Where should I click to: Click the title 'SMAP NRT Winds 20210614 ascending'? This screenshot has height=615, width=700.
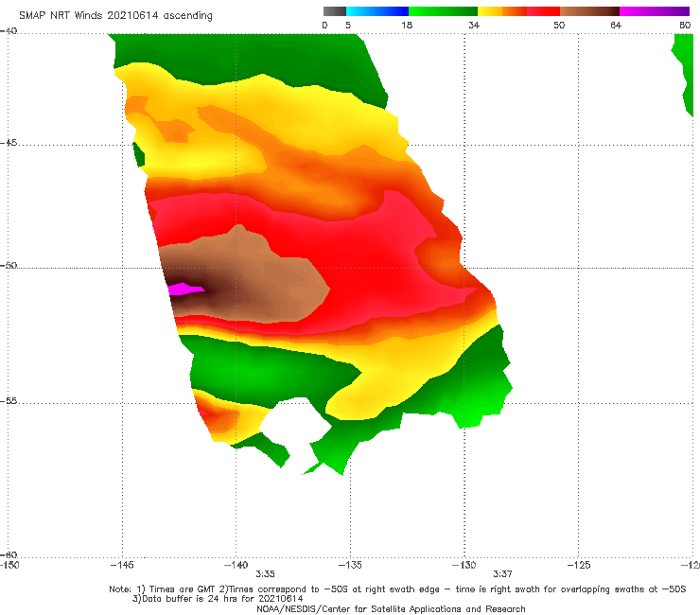[115, 15]
